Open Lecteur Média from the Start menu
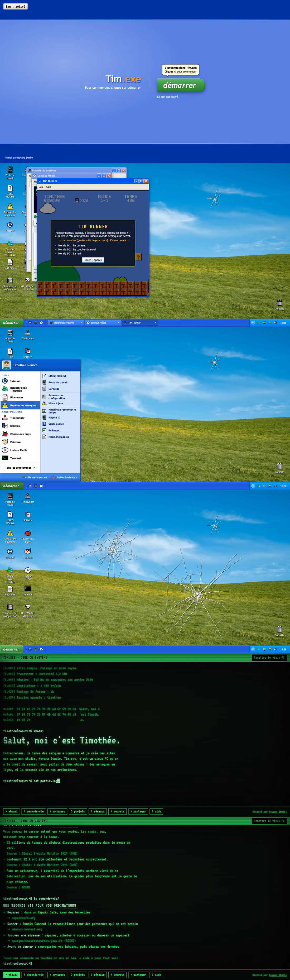Image resolution: width=290 pixels, height=980 pixels. (x=20, y=450)
